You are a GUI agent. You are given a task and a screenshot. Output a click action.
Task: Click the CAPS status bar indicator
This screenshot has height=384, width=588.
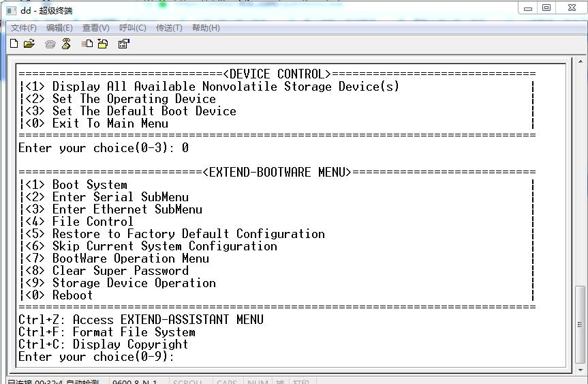point(227,382)
